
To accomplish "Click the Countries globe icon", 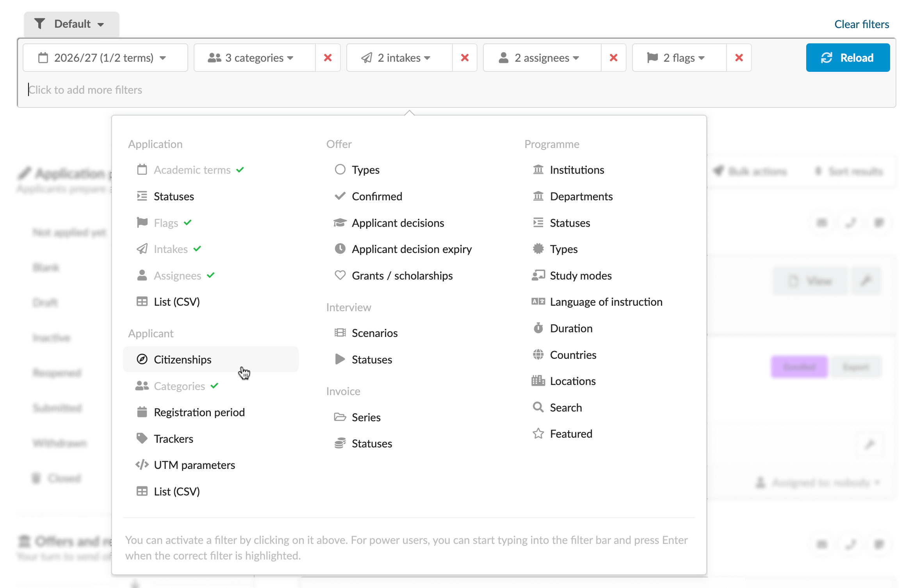I will [538, 355].
